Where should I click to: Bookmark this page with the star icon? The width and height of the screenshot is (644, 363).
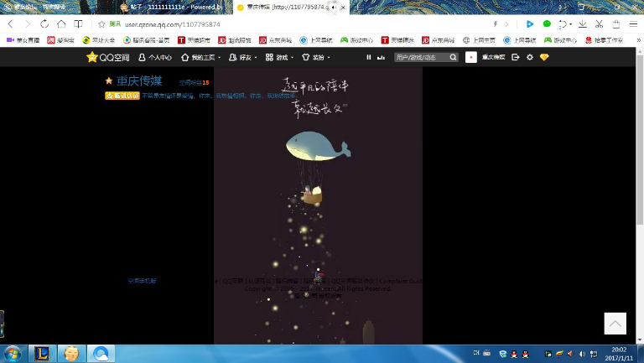click(x=101, y=24)
